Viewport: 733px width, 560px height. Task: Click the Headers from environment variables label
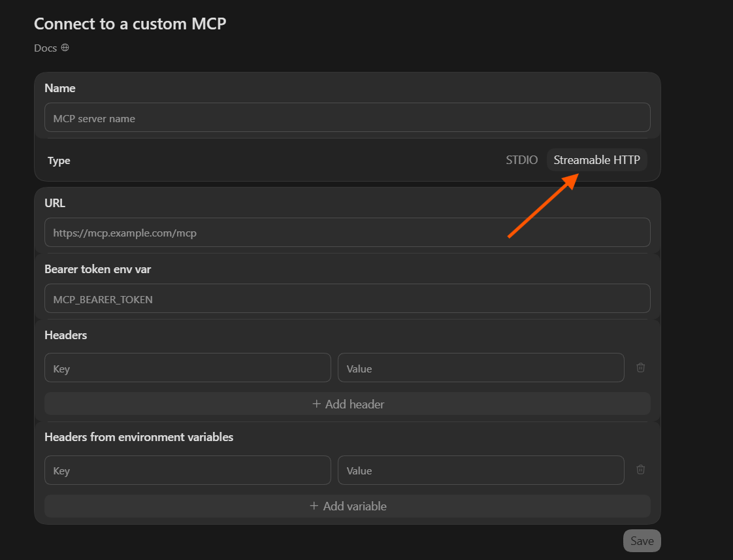click(x=139, y=437)
